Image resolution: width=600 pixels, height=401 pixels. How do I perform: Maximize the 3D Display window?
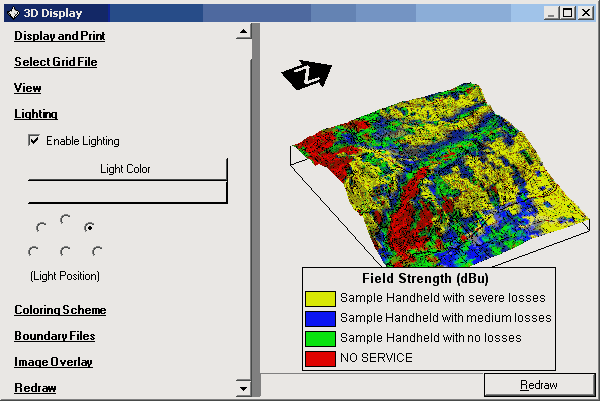point(567,13)
